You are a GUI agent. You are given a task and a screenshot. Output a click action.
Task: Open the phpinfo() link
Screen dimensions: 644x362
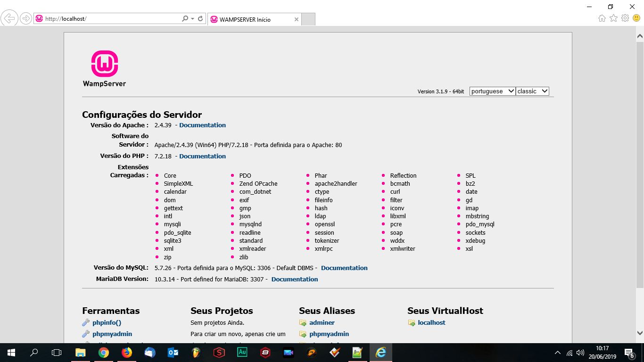(x=107, y=323)
